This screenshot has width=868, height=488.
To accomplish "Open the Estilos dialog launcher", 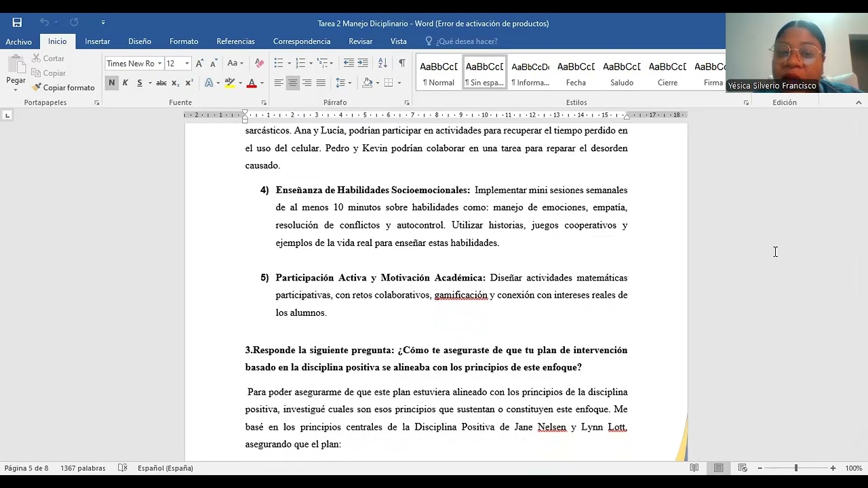I will [x=746, y=103].
